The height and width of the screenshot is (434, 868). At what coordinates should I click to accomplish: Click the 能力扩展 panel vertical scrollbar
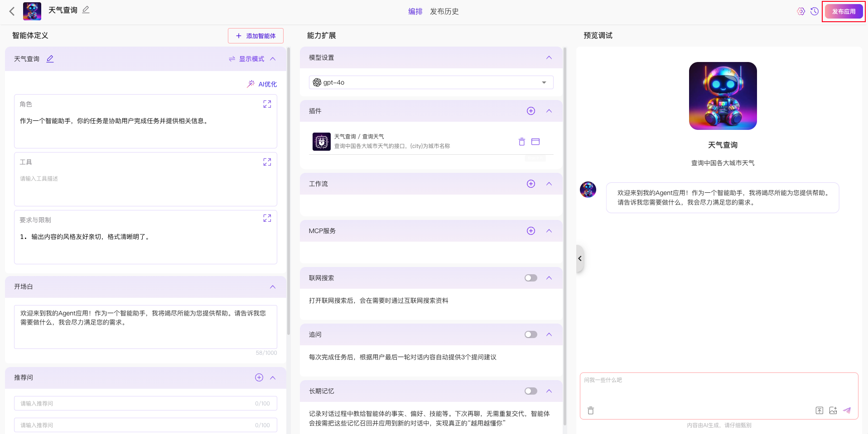(565, 236)
